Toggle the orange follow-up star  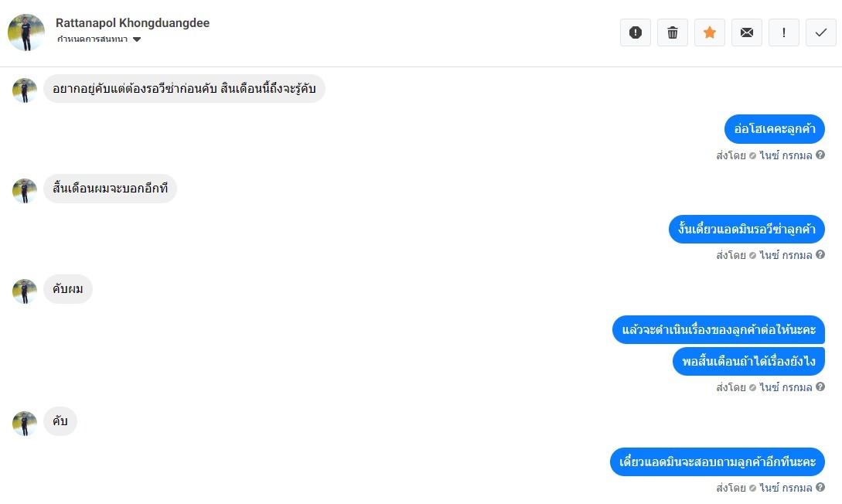pos(709,32)
